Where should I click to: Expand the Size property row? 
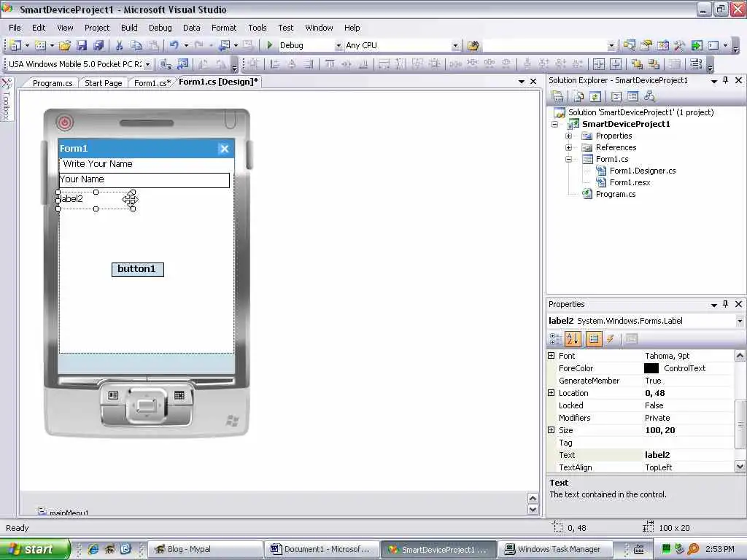pyautogui.click(x=551, y=429)
